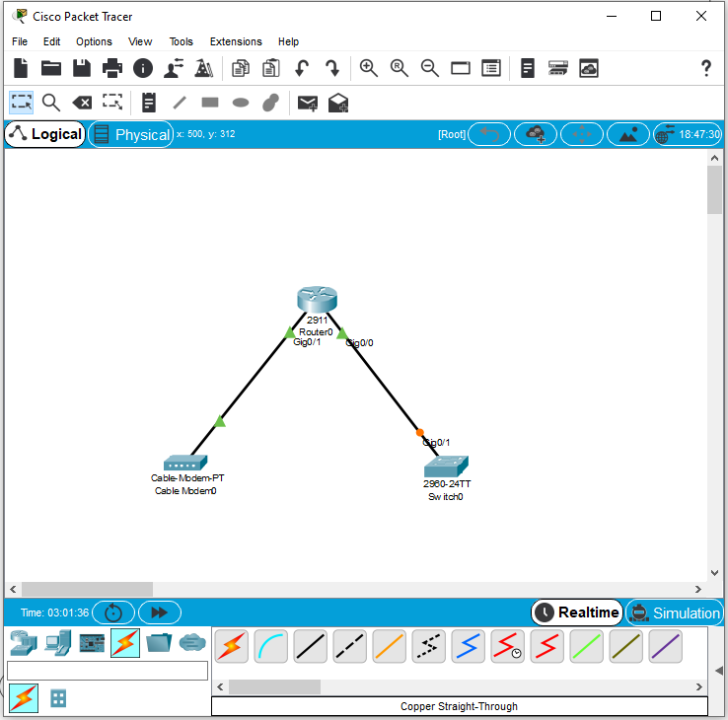Add a complex PDU open envelope
Viewport: 728px width, 720px height.
click(338, 103)
